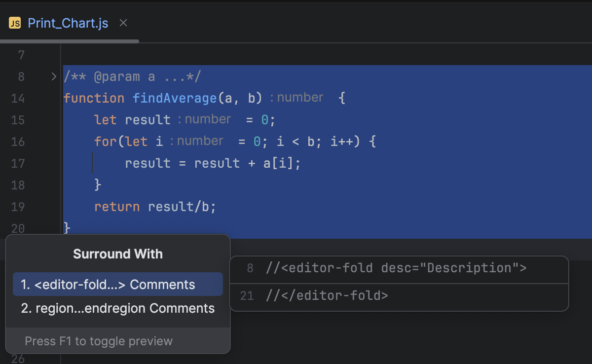The width and height of the screenshot is (592, 364).
Task: Click the disclosure arrow next to line 8
Action: [53, 76]
